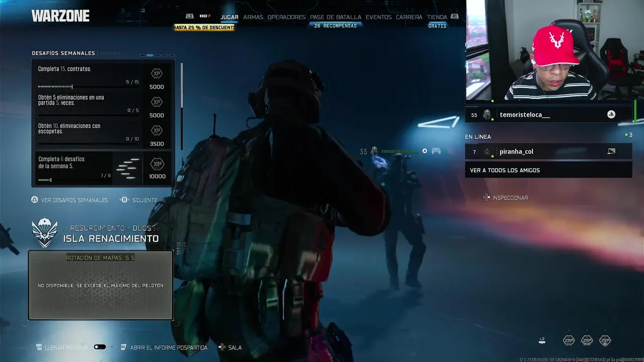Image resolution: width=644 pixels, height=362 pixels.
Task: Click the d-pad icon beside SALA
Action: (x=222, y=347)
